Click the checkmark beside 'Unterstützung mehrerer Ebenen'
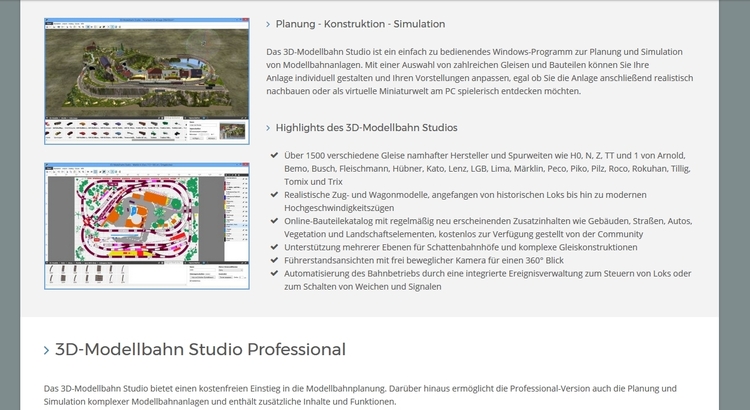The image size is (750, 410). tap(274, 247)
